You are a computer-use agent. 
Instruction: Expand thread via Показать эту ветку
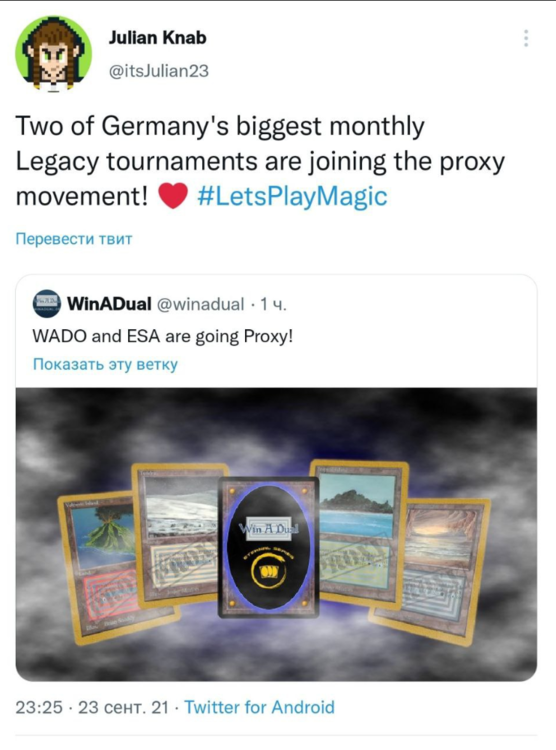[105, 364]
